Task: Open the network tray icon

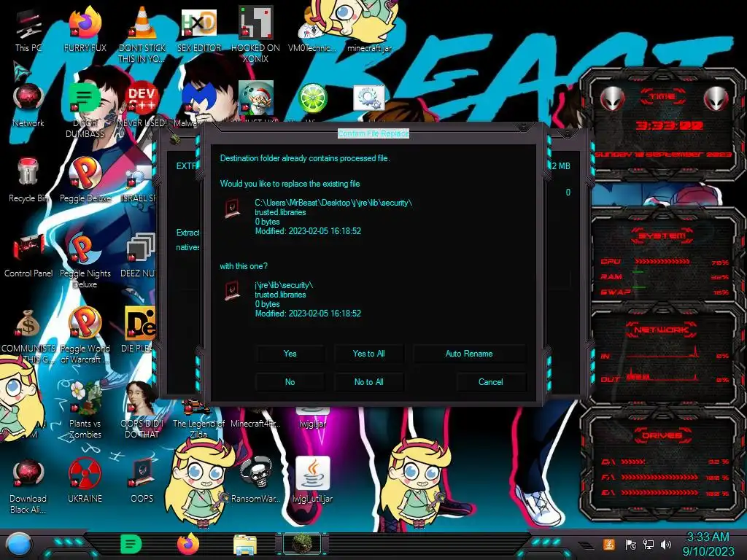Action: [649, 544]
